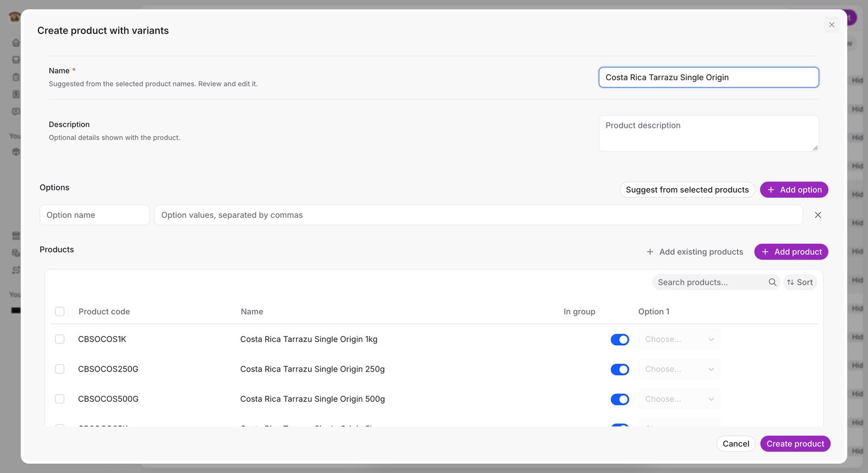Click the Add option button
The height and width of the screenshot is (473, 868).
coord(794,189)
